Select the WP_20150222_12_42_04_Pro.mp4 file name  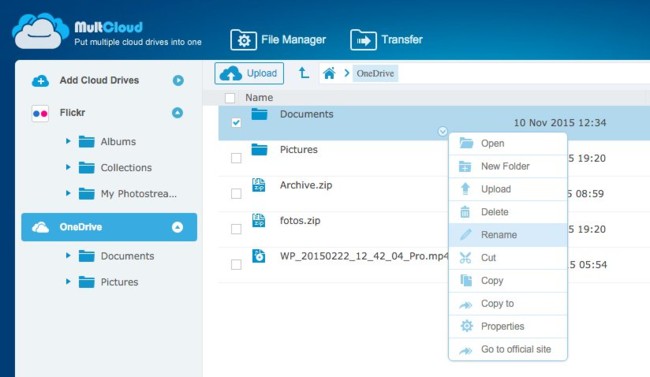364,256
